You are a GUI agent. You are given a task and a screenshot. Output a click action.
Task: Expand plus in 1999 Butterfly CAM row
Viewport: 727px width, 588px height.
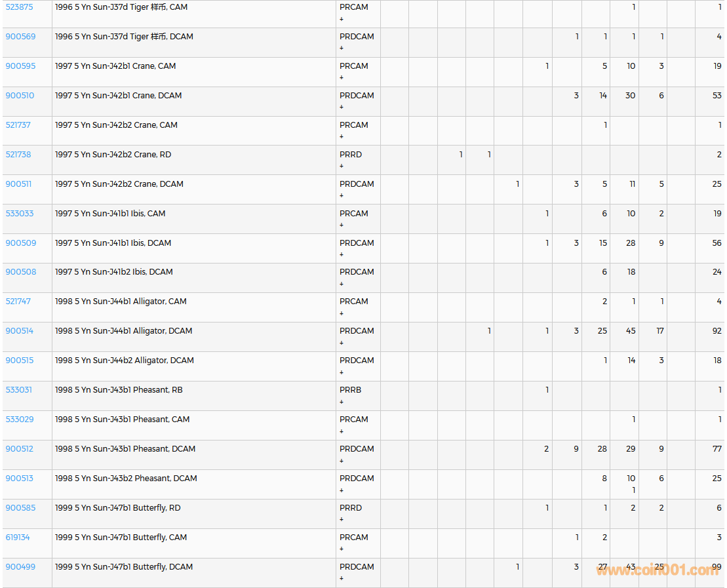(x=342, y=549)
